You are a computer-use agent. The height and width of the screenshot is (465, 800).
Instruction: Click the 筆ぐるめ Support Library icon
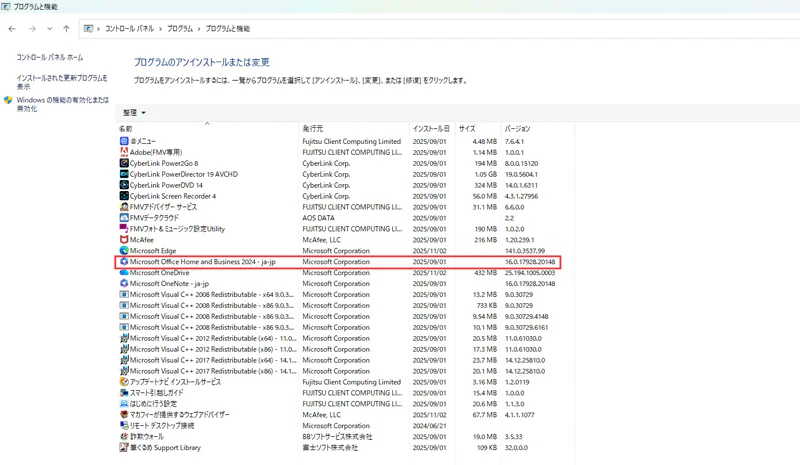[x=124, y=447]
